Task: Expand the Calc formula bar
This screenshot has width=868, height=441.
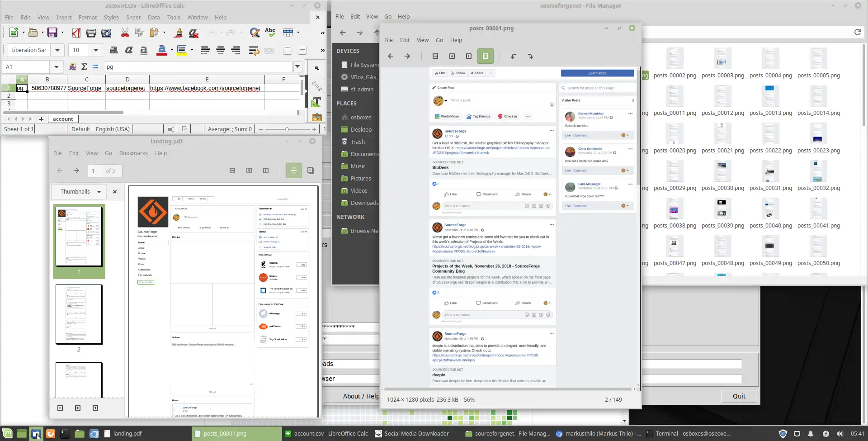Action: (298, 67)
